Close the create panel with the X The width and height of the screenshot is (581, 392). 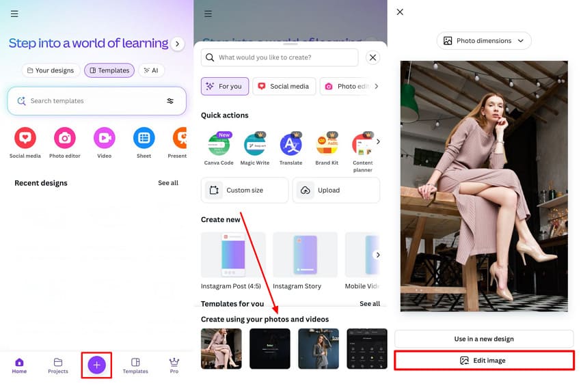click(373, 57)
